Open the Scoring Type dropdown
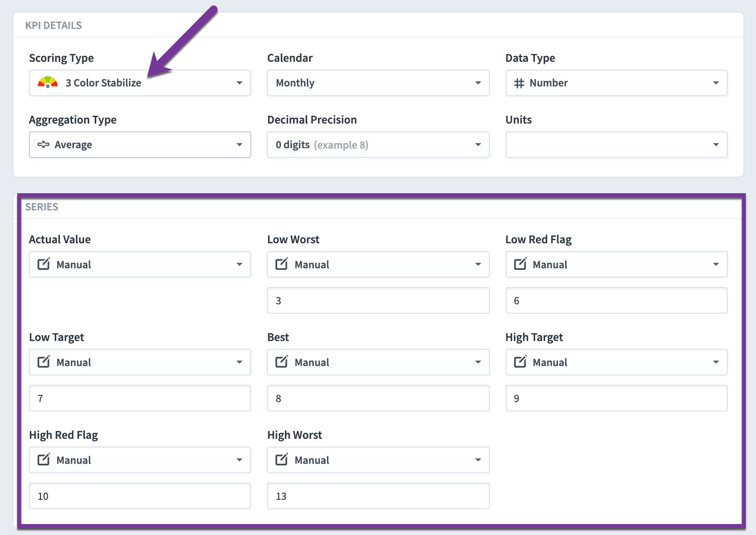This screenshot has width=756, height=535. coord(140,83)
